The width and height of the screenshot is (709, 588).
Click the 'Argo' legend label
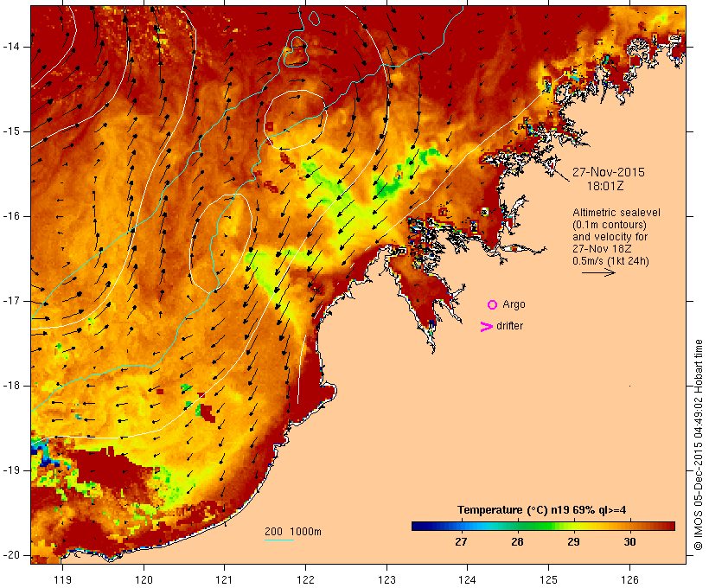pyautogui.click(x=514, y=305)
